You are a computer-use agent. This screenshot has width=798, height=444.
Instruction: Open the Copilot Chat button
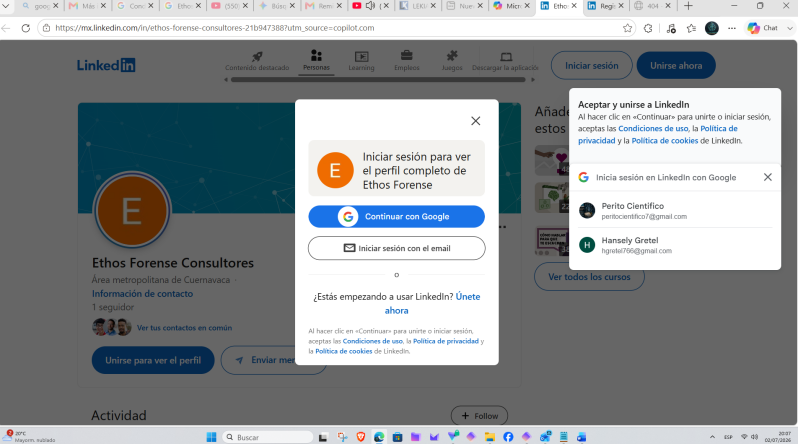pos(762,28)
